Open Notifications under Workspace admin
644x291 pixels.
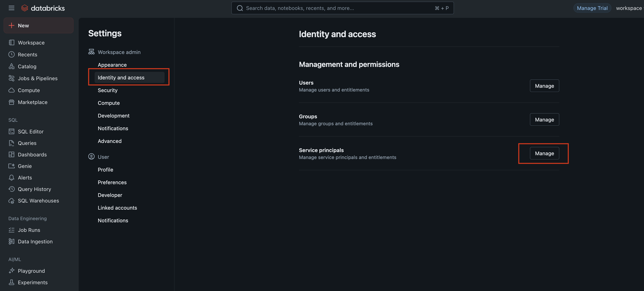point(113,129)
